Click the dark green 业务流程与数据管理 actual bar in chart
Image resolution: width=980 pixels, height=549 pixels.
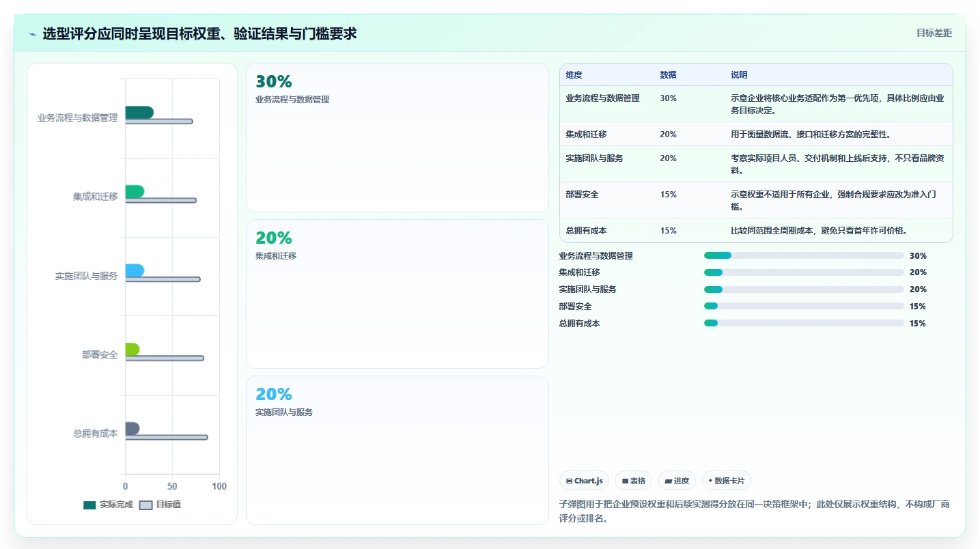click(139, 113)
